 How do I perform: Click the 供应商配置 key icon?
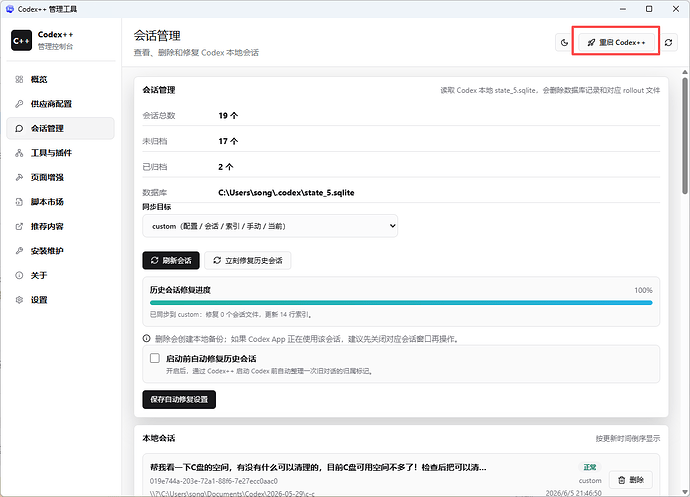tap(19, 104)
